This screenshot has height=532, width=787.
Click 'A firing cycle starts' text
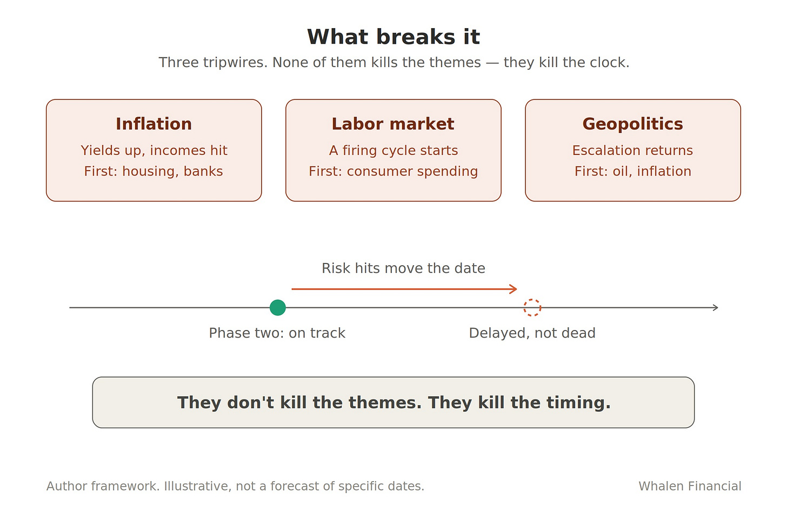(x=393, y=150)
